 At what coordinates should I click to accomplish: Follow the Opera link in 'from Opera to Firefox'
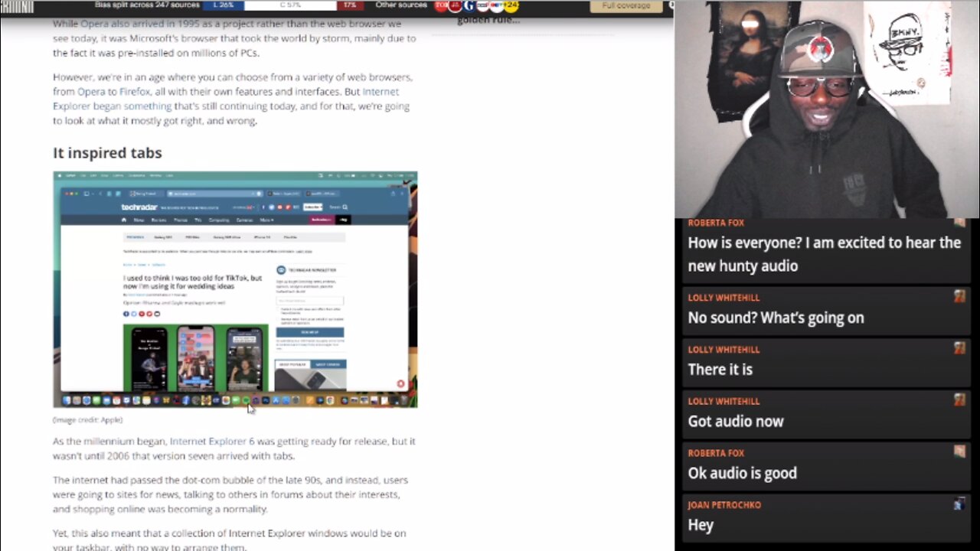(x=91, y=92)
